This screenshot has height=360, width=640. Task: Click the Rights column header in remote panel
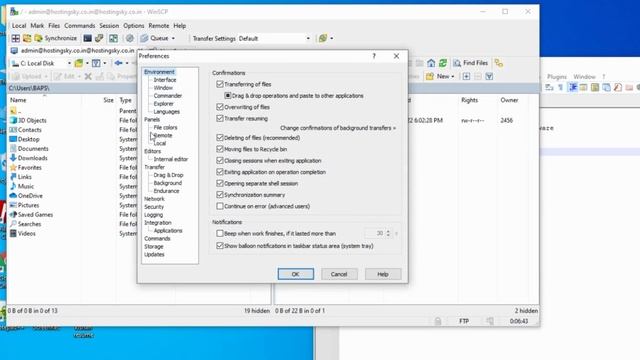(x=469, y=100)
